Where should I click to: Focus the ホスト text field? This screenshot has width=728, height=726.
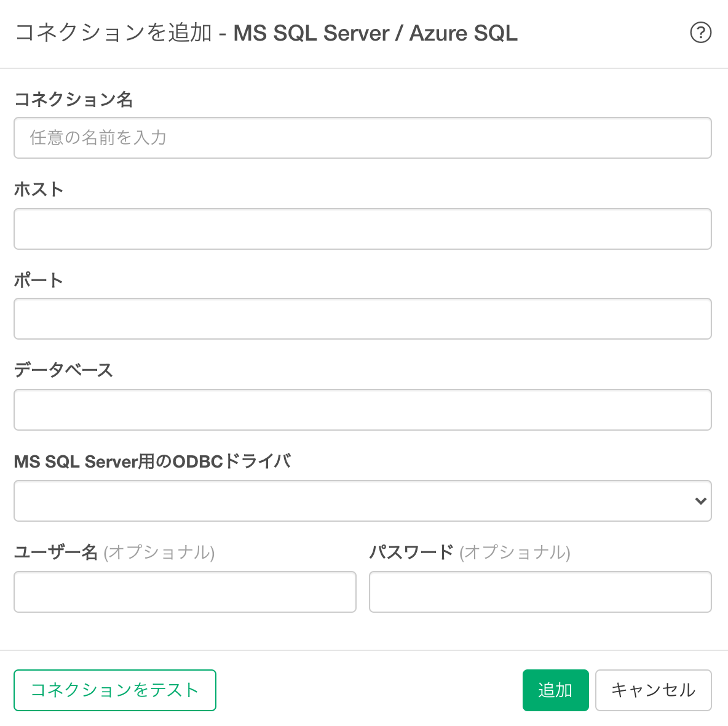tap(363, 229)
